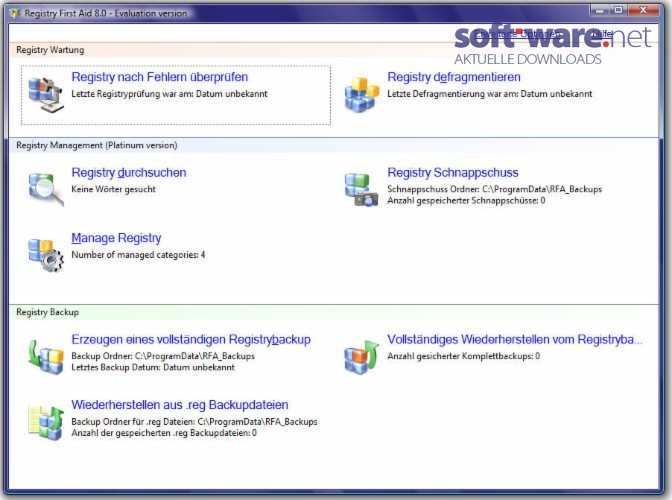
Task: Click the Registry First Aid title bar icon
Action: 15,13
